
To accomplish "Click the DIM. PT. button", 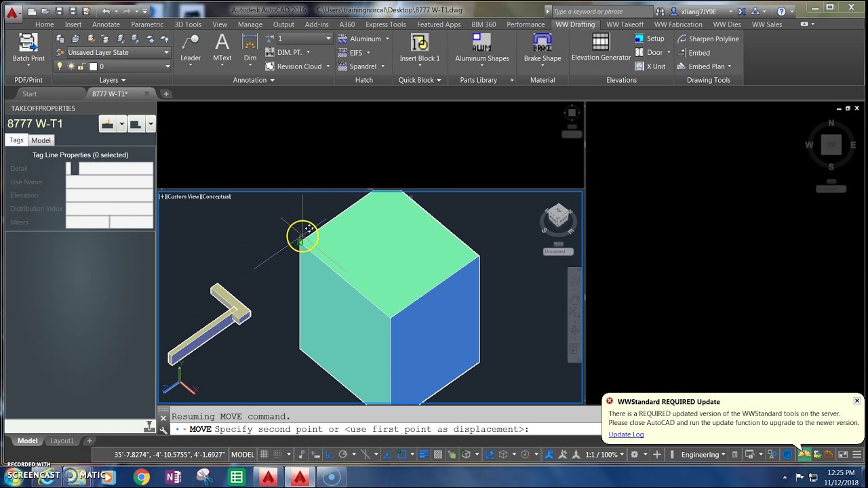I will tap(288, 53).
